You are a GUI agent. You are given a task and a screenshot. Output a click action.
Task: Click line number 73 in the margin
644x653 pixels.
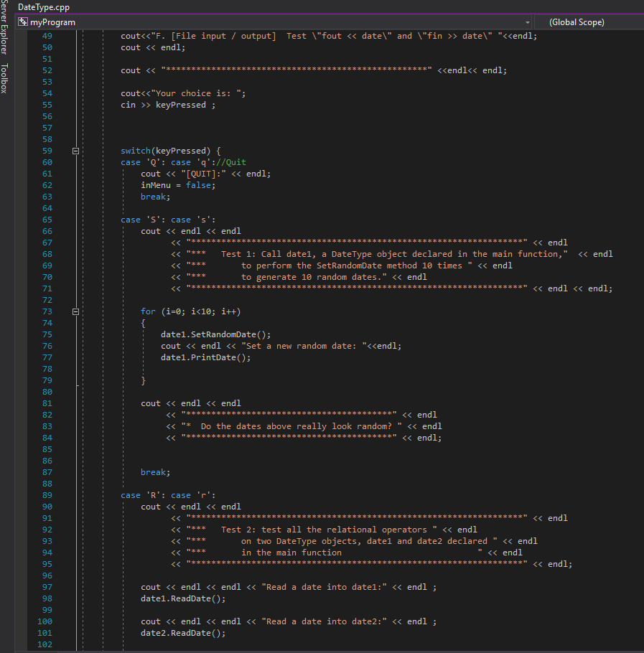47,311
